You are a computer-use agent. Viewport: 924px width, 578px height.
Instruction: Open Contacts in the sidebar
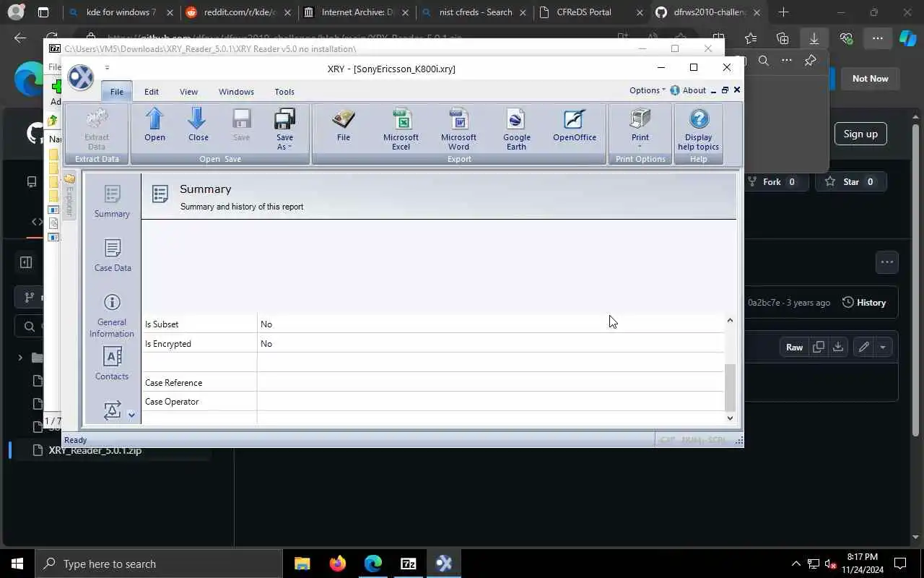click(x=112, y=363)
